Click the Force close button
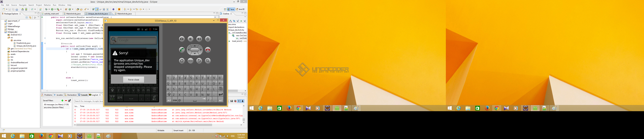Image resolution: width=644 pixels, height=139 pixels. (x=133, y=80)
